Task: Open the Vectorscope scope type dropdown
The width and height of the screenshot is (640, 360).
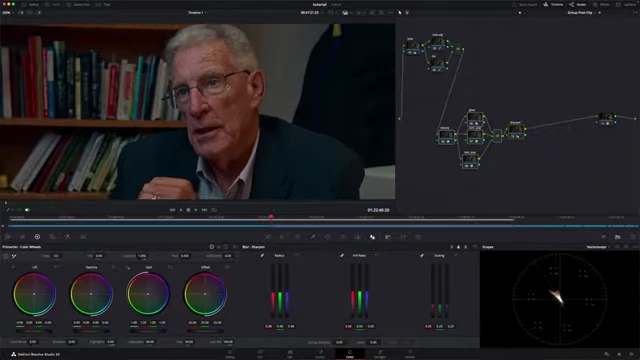Action: click(x=598, y=247)
